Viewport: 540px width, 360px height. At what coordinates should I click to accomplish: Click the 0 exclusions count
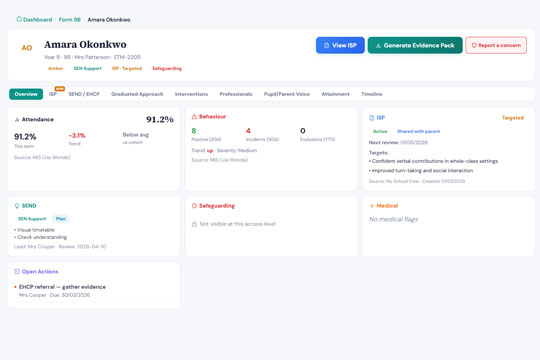pyautogui.click(x=303, y=131)
